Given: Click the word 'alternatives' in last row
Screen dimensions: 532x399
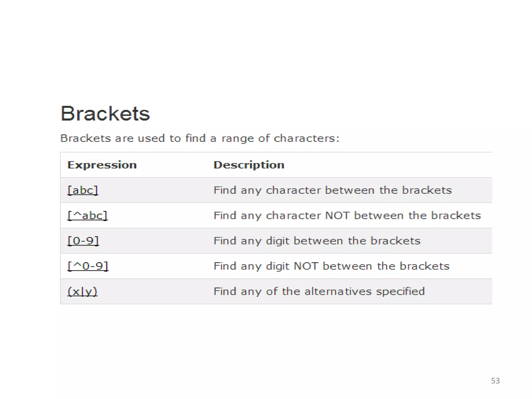Looking at the screenshot, I should click(x=338, y=291).
